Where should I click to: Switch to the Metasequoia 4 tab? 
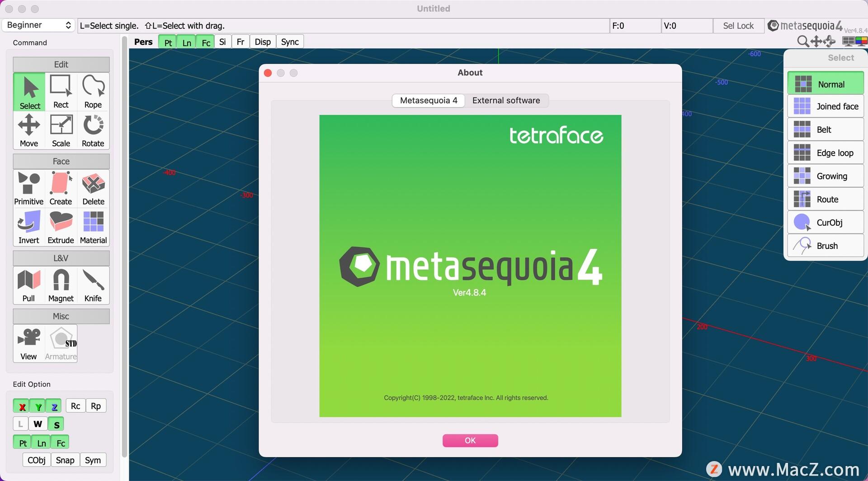(429, 100)
